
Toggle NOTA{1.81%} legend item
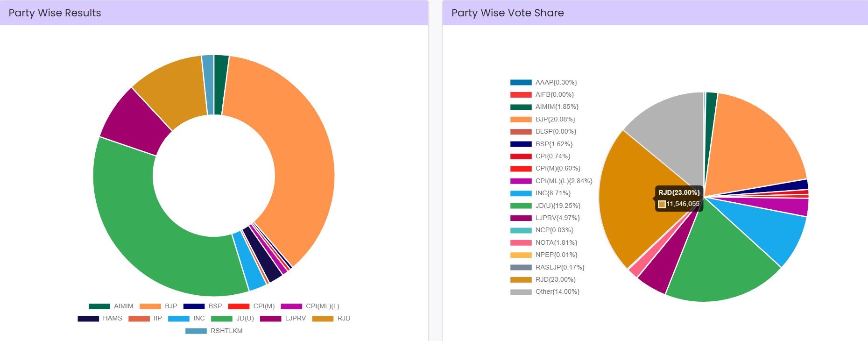(544, 243)
